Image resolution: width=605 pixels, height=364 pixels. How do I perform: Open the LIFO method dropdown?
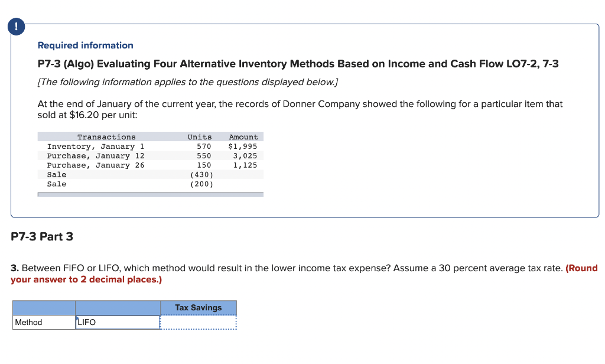click(x=117, y=322)
